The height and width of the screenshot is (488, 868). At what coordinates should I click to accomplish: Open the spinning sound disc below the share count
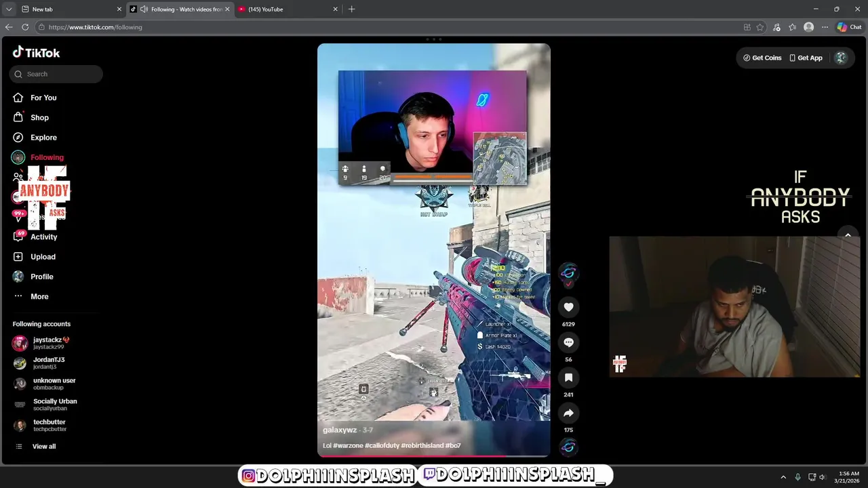tap(568, 447)
